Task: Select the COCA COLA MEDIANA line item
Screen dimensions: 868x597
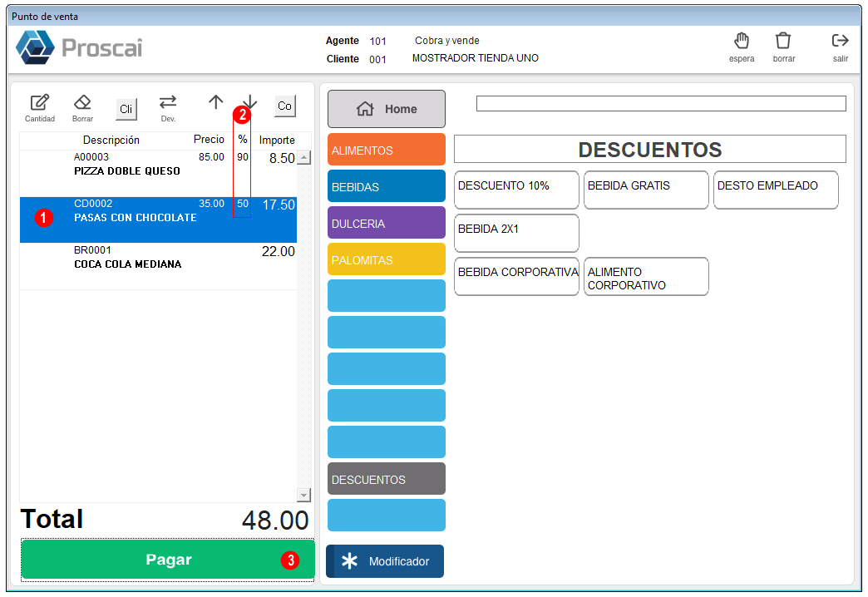Action: (158, 266)
